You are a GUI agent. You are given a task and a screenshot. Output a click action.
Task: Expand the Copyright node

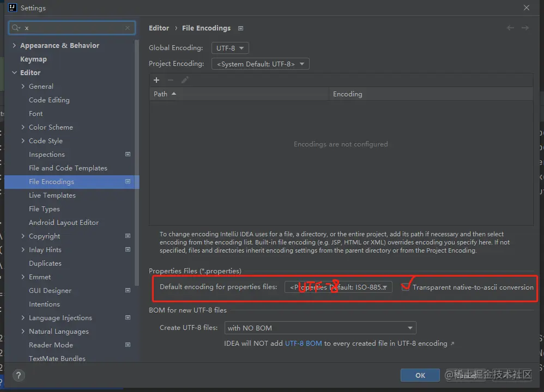(x=23, y=236)
